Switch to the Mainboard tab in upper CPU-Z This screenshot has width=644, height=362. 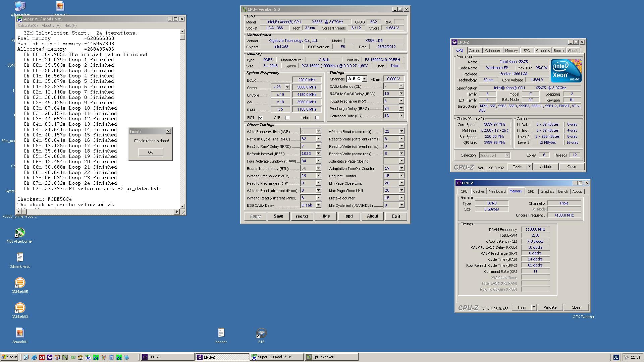tap(492, 51)
